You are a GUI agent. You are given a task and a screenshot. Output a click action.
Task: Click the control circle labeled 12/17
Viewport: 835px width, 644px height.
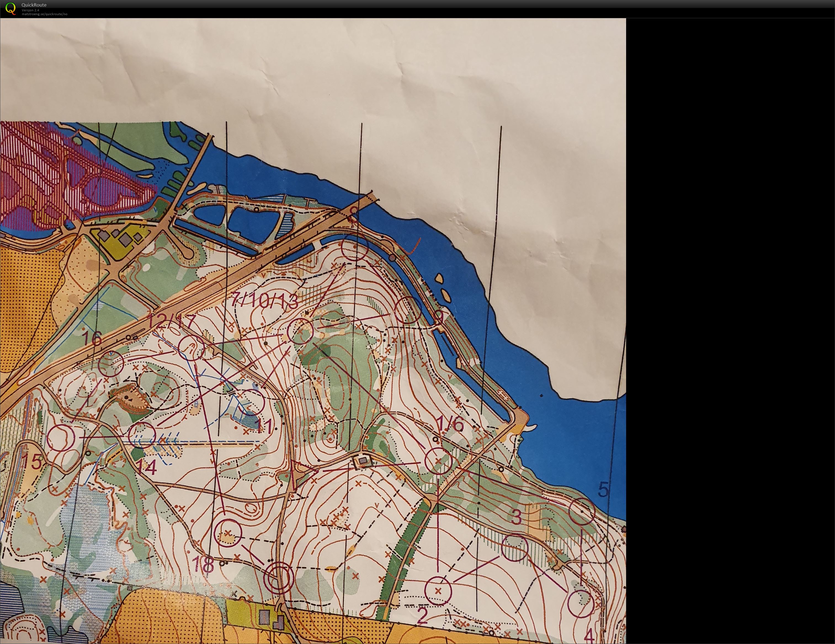click(x=191, y=348)
